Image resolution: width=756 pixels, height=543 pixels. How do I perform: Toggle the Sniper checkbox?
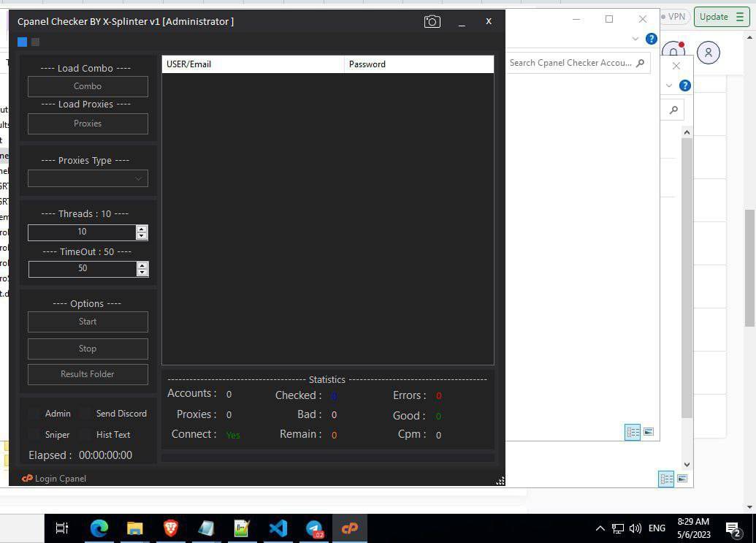click(x=34, y=435)
